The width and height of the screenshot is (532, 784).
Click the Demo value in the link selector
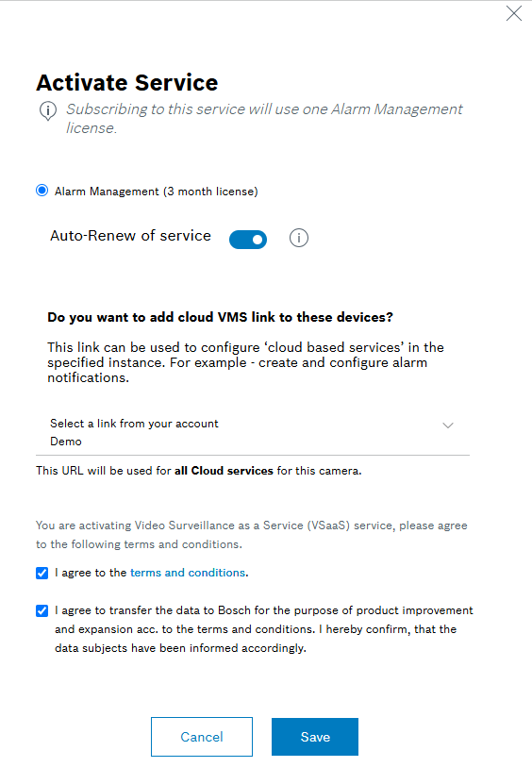coord(65,442)
